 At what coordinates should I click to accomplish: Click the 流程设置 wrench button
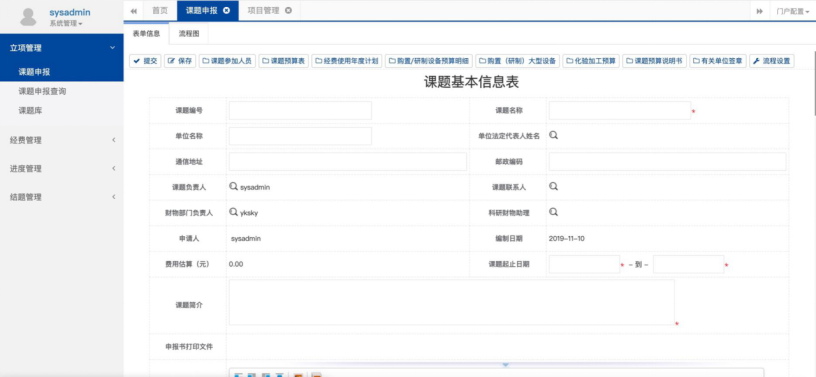772,61
